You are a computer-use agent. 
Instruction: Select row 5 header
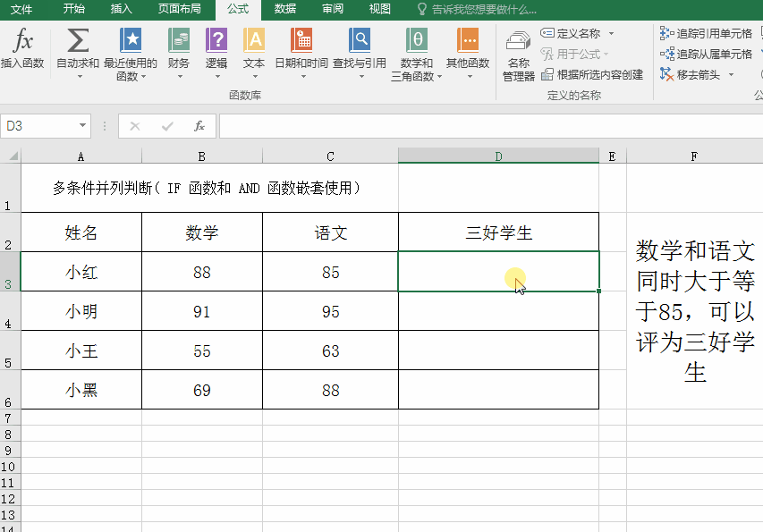[10, 350]
